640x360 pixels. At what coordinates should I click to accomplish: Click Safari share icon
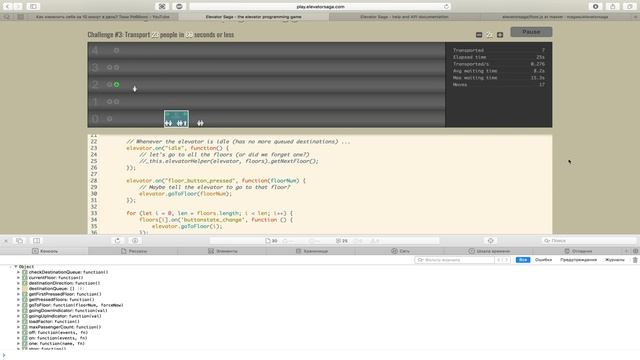613,7
